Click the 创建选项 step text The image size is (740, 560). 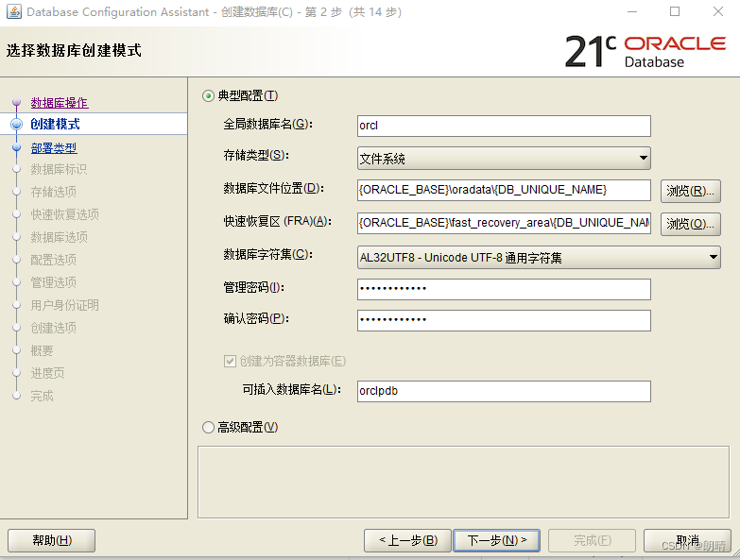coord(53,328)
